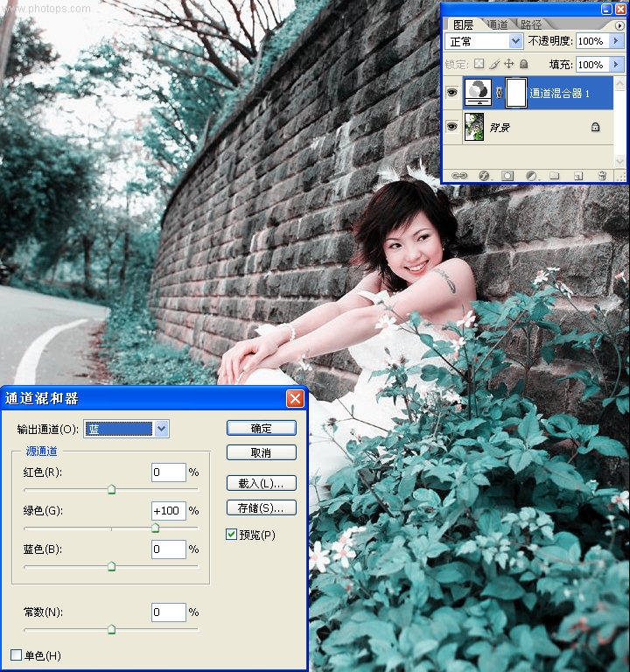Select the white layer mask thumbnail
This screenshot has height=672, width=630.
516,92
